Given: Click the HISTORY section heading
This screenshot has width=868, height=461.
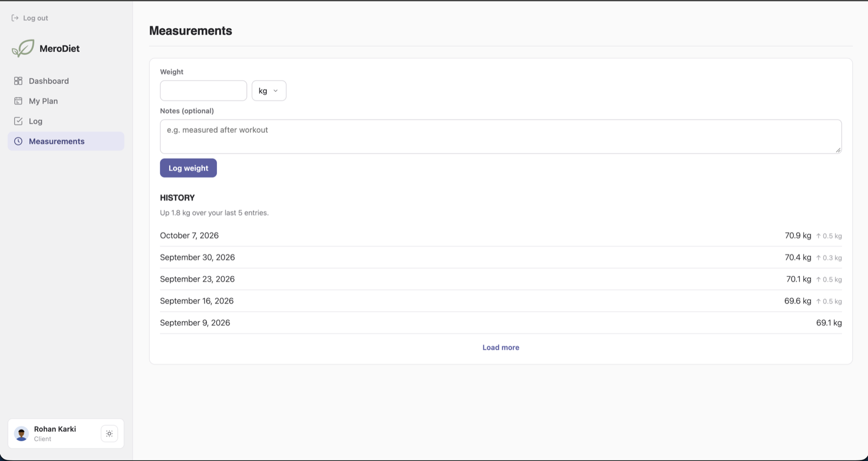Looking at the screenshot, I should (x=177, y=198).
